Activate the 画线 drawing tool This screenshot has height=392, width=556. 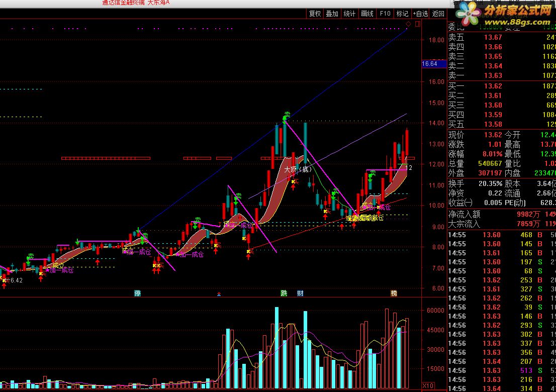point(367,14)
